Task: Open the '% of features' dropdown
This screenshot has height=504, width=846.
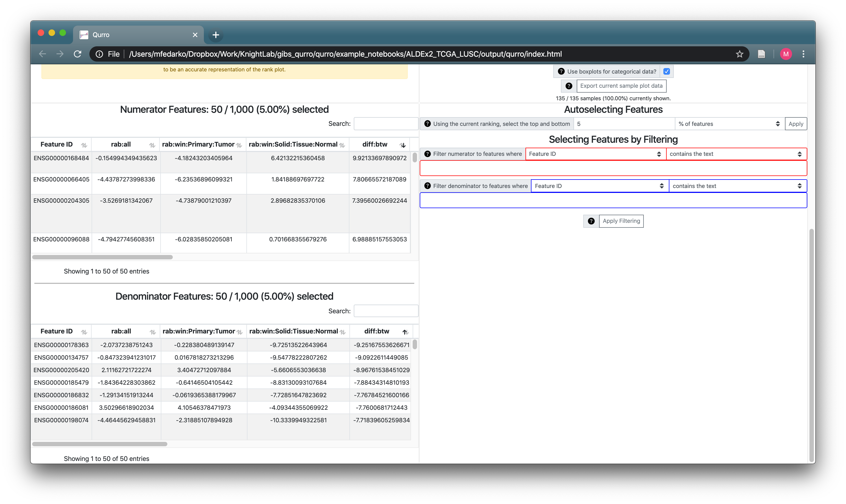Action: tap(729, 124)
